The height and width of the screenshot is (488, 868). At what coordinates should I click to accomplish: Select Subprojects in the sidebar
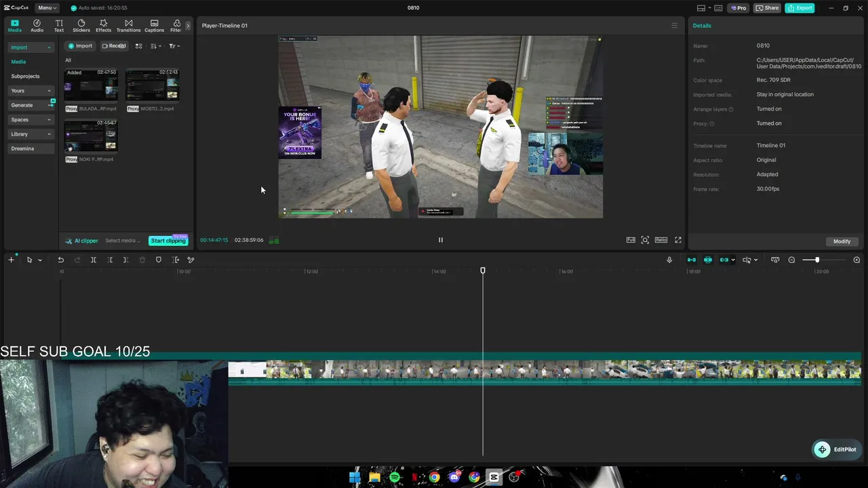(x=25, y=77)
